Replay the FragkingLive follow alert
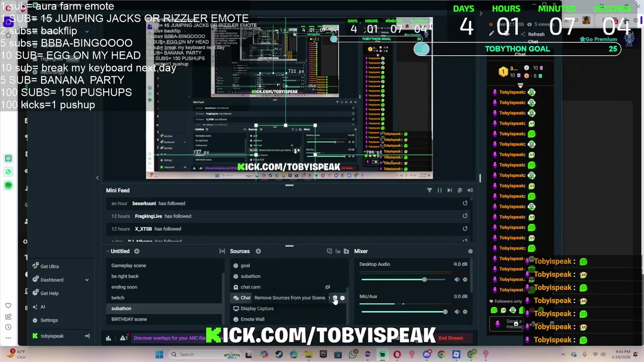 coord(465,216)
